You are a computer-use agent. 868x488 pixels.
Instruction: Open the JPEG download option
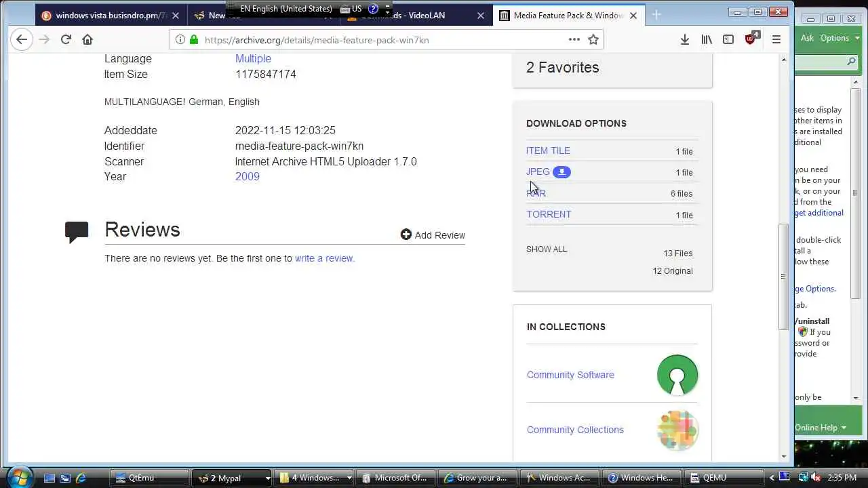[x=538, y=171]
